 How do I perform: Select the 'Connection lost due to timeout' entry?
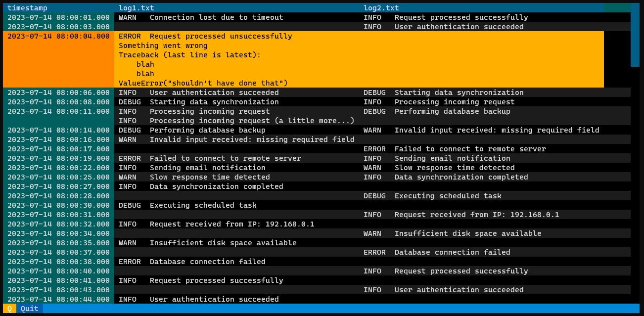point(216,17)
